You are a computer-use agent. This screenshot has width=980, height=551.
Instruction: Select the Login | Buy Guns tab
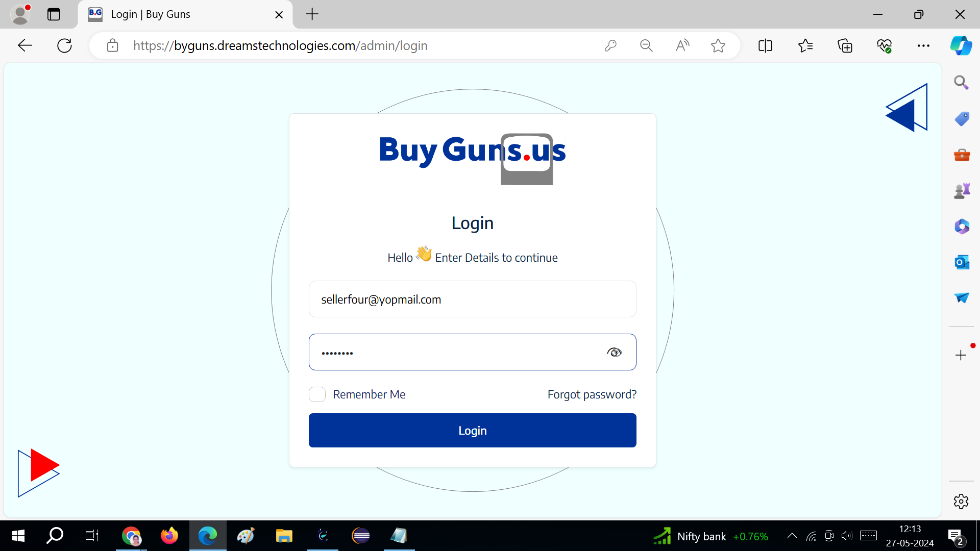coord(185,14)
